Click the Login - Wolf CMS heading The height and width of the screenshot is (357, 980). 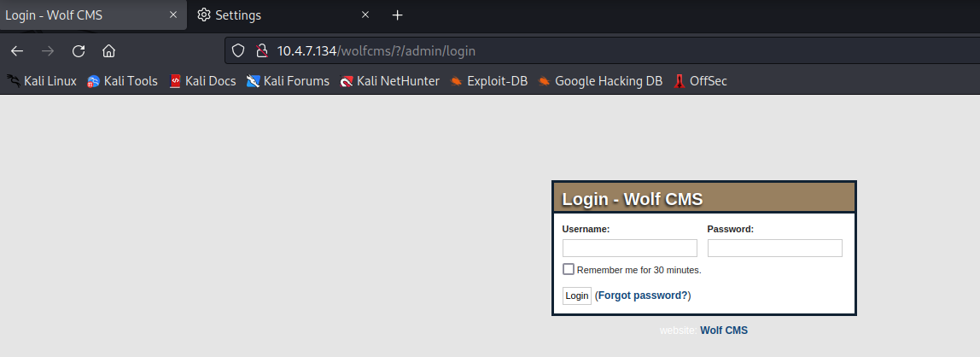pyautogui.click(x=633, y=199)
